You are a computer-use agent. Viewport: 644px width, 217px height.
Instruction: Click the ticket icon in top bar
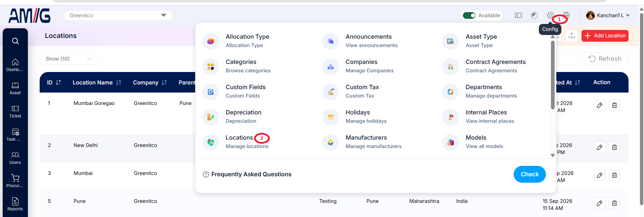(518, 15)
